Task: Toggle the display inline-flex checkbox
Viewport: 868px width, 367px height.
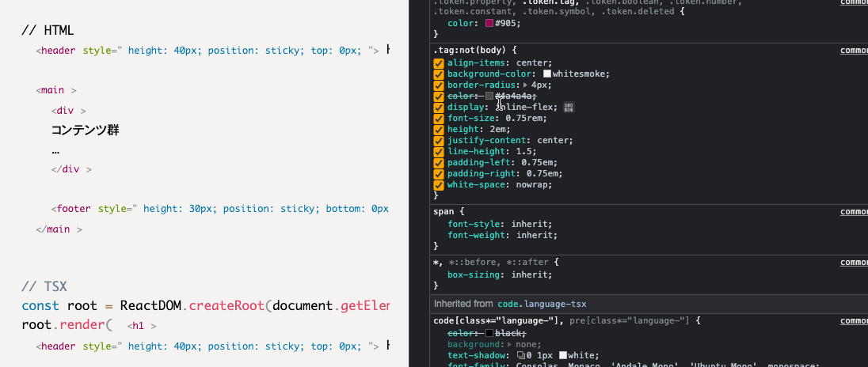Action: click(439, 108)
